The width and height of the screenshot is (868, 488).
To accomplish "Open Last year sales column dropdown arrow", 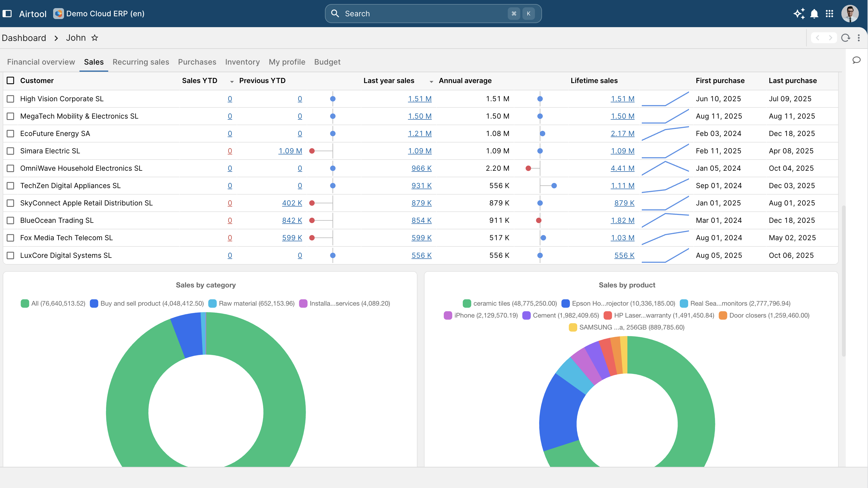I will point(431,82).
